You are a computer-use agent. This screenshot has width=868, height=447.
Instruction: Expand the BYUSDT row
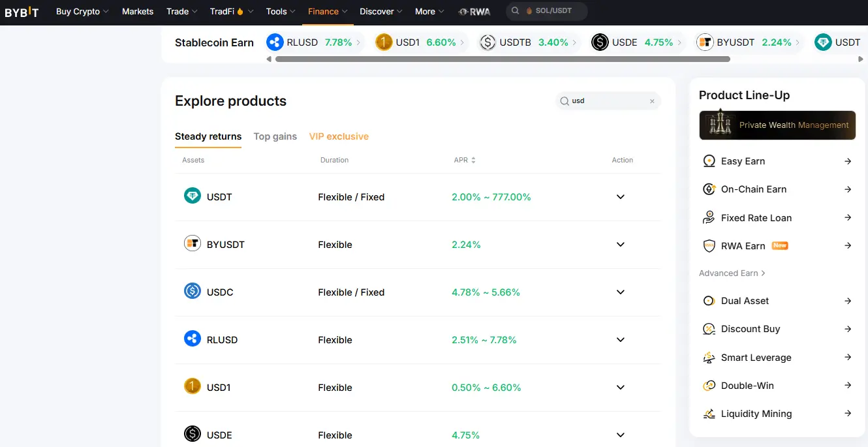(x=621, y=245)
